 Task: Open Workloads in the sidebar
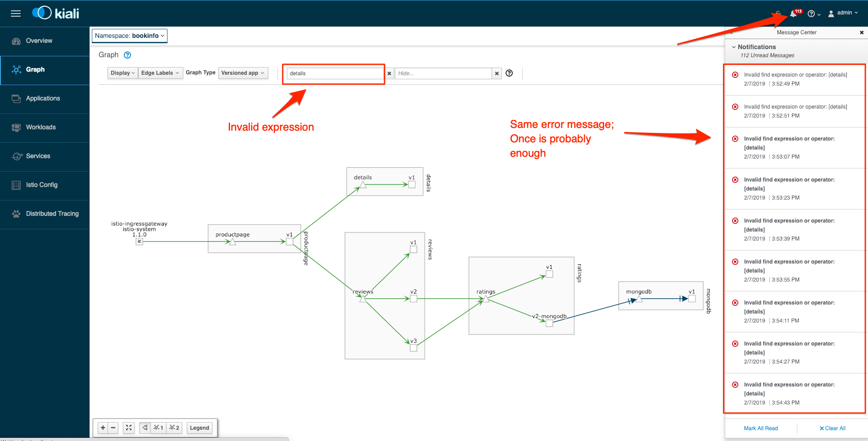tap(45, 127)
